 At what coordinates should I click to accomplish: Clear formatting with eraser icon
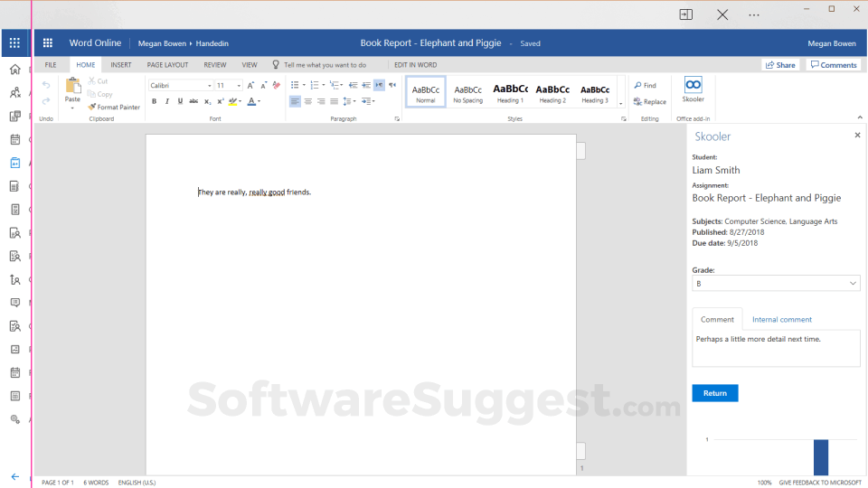click(277, 85)
